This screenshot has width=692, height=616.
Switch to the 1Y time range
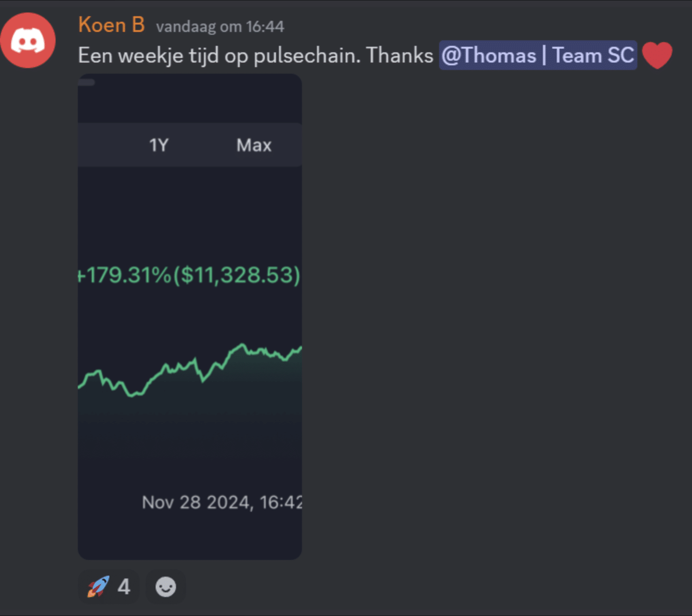coord(158,145)
